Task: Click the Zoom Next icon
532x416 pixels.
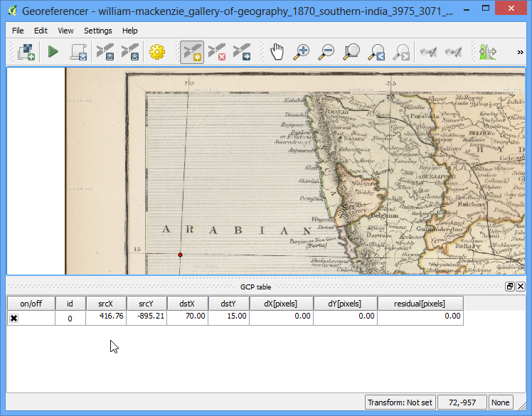Action: click(401, 52)
